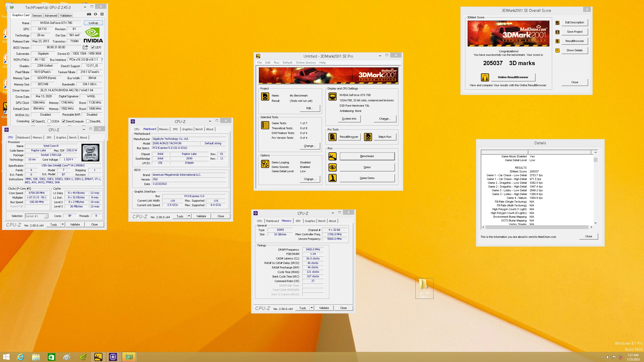Click the volume speaker tray icon
This screenshot has height=362, width=644.
608,357
